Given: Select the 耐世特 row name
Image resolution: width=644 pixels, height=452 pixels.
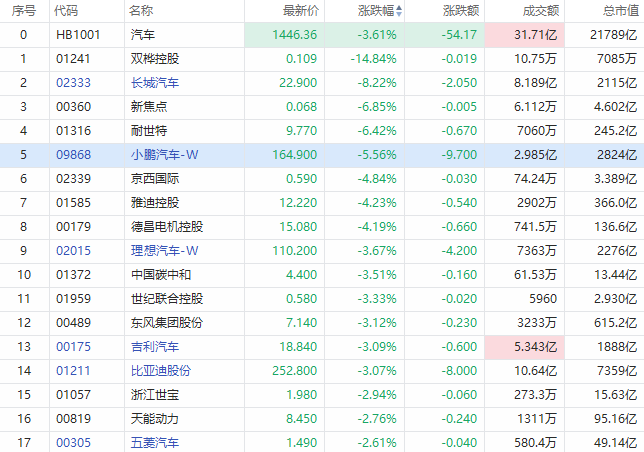Looking at the screenshot, I should click(x=149, y=131).
